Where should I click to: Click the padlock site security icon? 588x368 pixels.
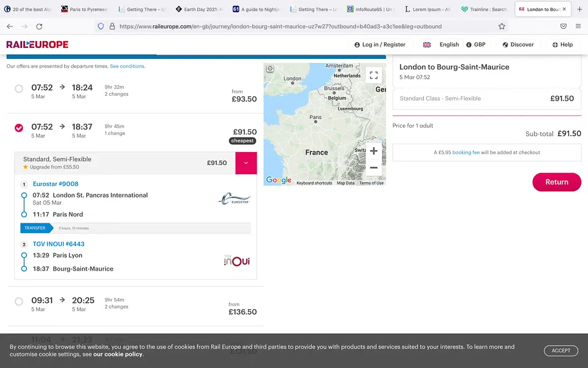[111, 26]
